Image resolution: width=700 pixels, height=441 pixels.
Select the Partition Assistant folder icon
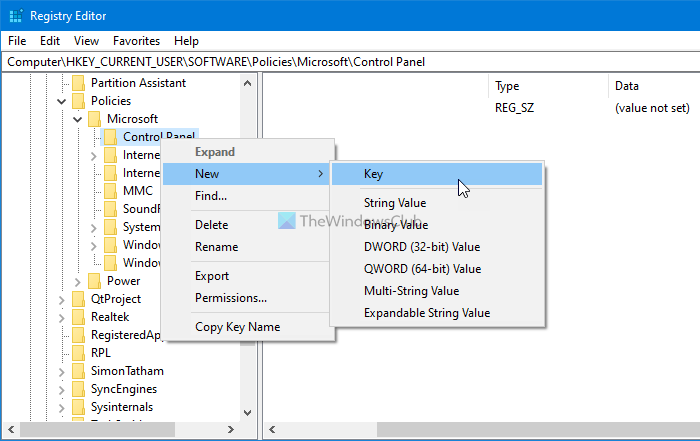pos(77,83)
